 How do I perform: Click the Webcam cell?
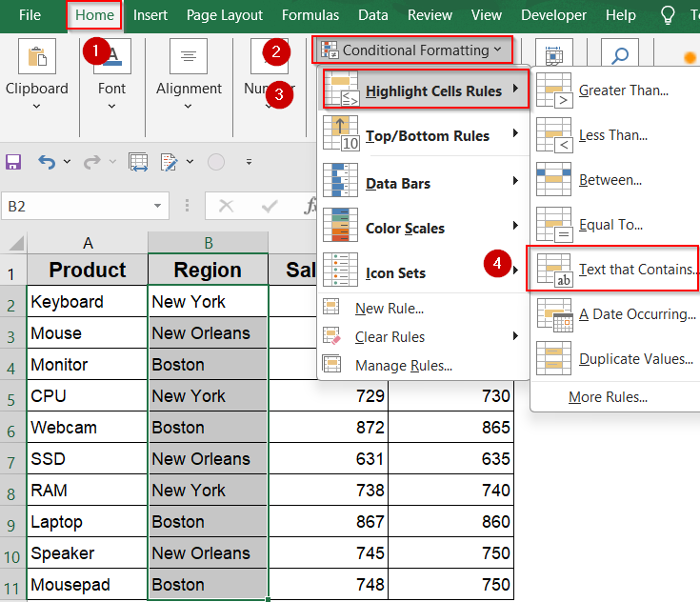(88, 428)
